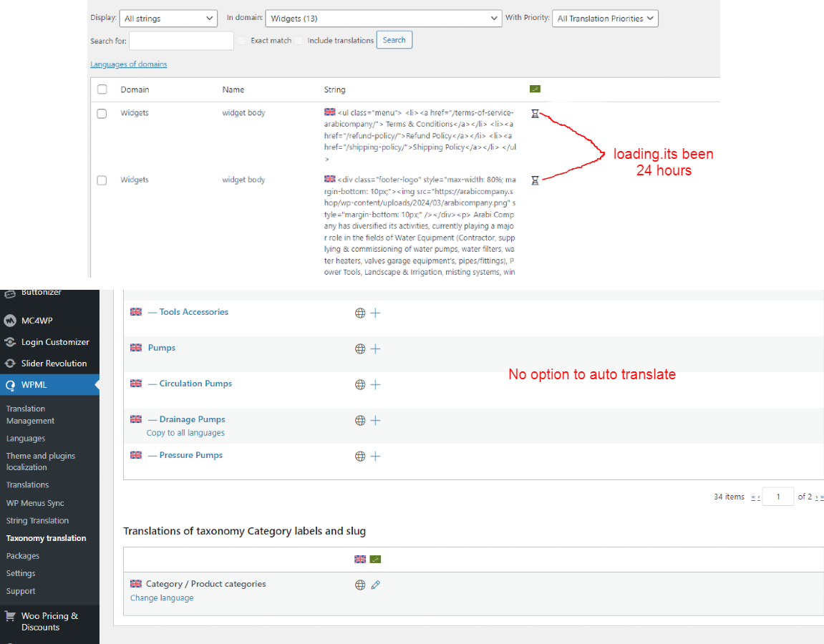Click hourglass status icon for footer-logo widget string
This screenshot has width=824, height=644.
coord(535,180)
